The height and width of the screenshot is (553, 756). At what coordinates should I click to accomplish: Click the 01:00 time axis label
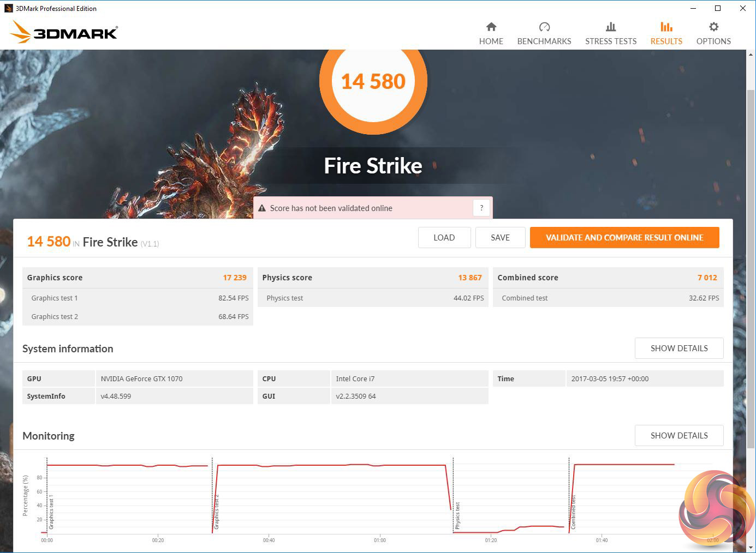point(380,540)
